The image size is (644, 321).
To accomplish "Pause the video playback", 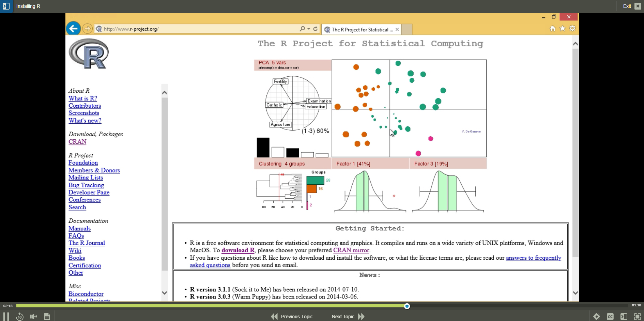I will tap(6, 317).
